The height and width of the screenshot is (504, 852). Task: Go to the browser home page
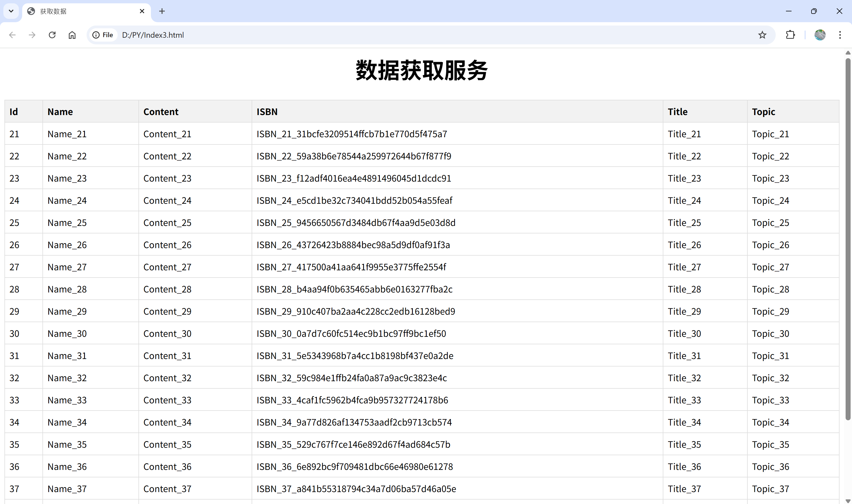click(x=72, y=35)
